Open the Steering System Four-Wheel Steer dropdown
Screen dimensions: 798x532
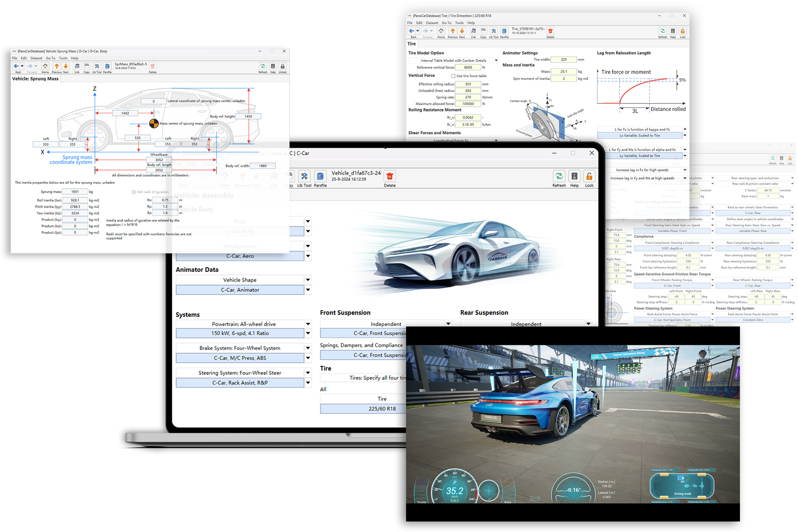click(308, 373)
